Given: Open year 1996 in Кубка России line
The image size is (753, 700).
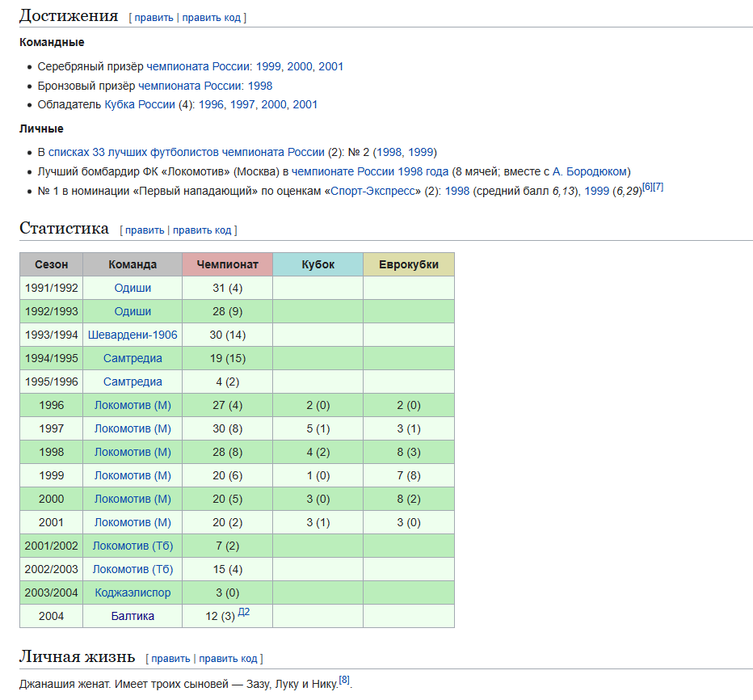Looking at the screenshot, I should pyautogui.click(x=212, y=104).
